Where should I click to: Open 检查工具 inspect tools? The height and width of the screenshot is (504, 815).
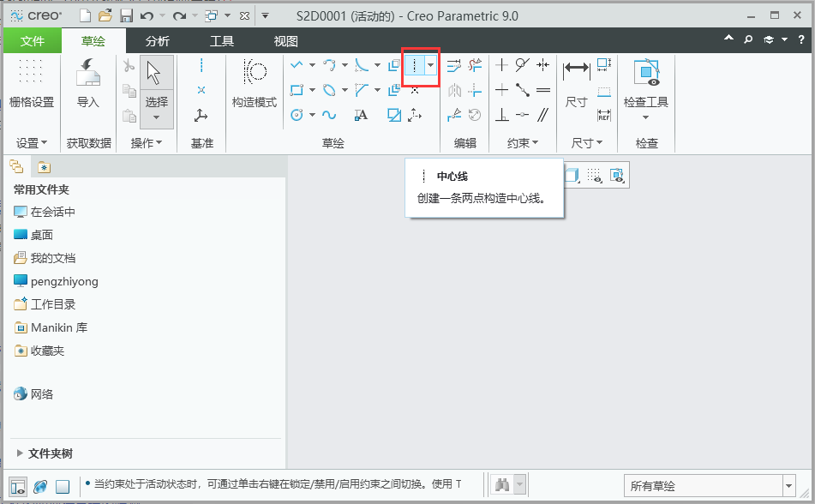(x=646, y=89)
